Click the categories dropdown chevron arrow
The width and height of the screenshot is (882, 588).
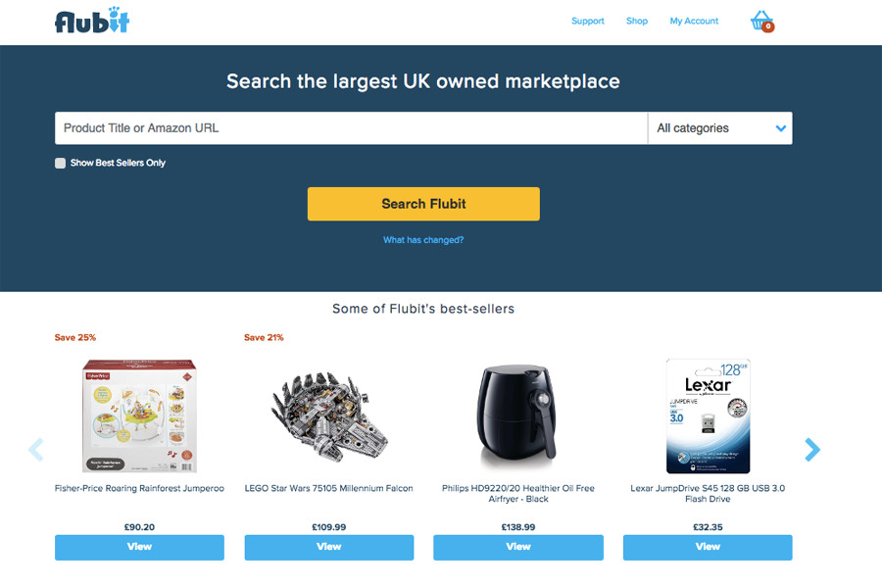pos(781,128)
